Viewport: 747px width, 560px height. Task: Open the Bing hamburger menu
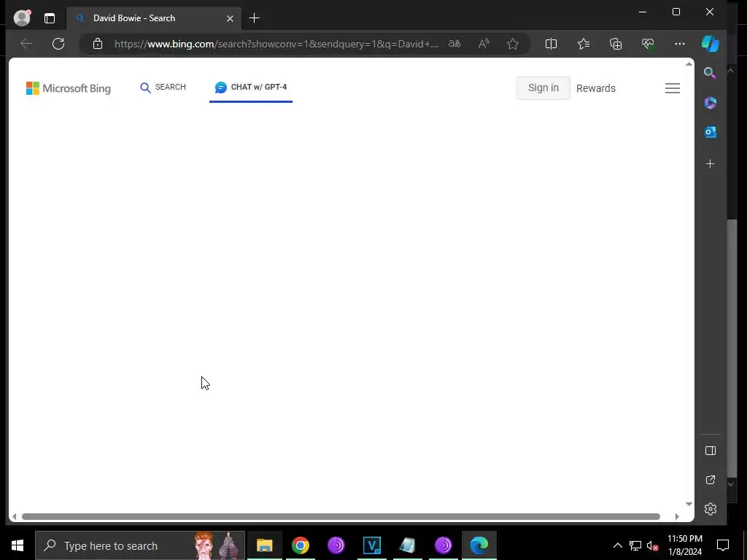point(672,88)
